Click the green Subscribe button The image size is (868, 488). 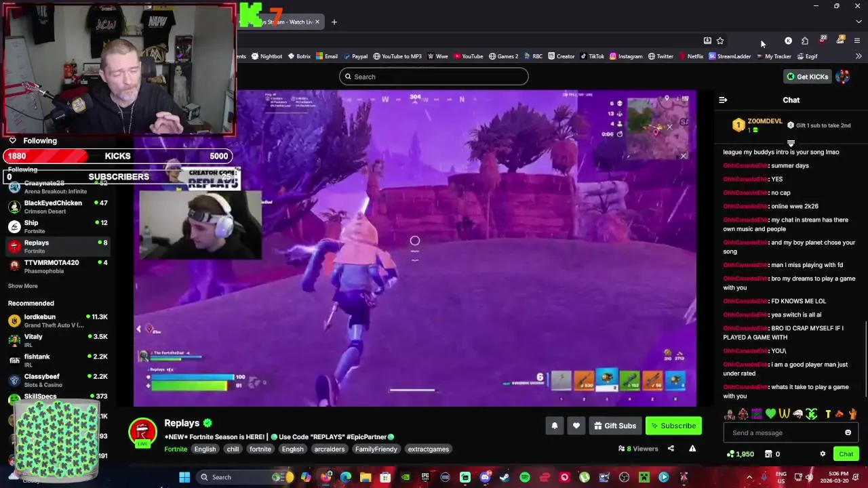[x=673, y=426]
